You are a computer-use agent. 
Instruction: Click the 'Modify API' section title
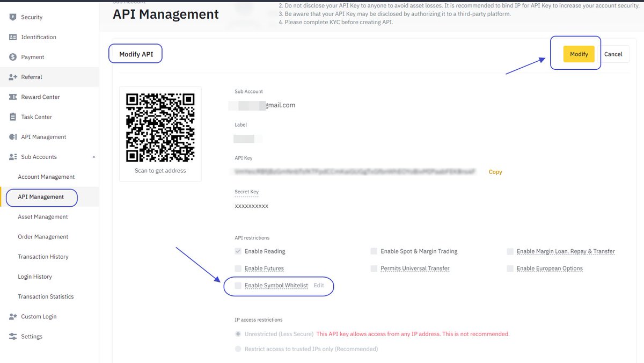(x=136, y=54)
